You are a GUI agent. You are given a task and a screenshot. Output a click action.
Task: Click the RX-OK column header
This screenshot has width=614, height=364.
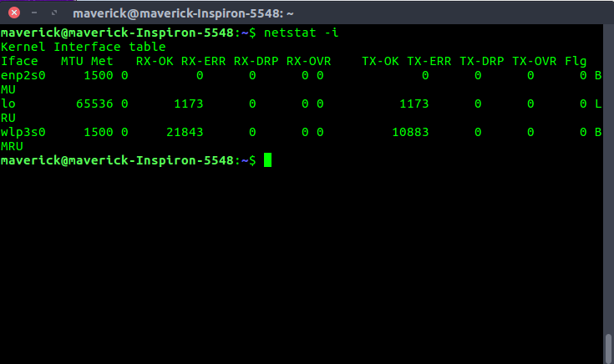click(155, 62)
